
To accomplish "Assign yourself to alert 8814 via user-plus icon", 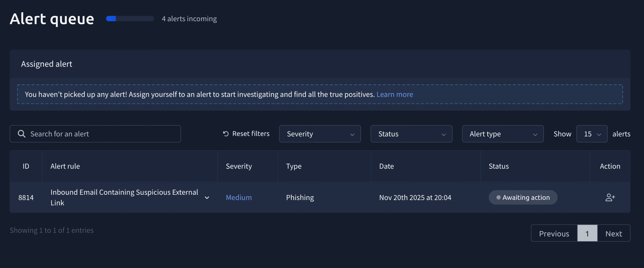I will [x=610, y=197].
